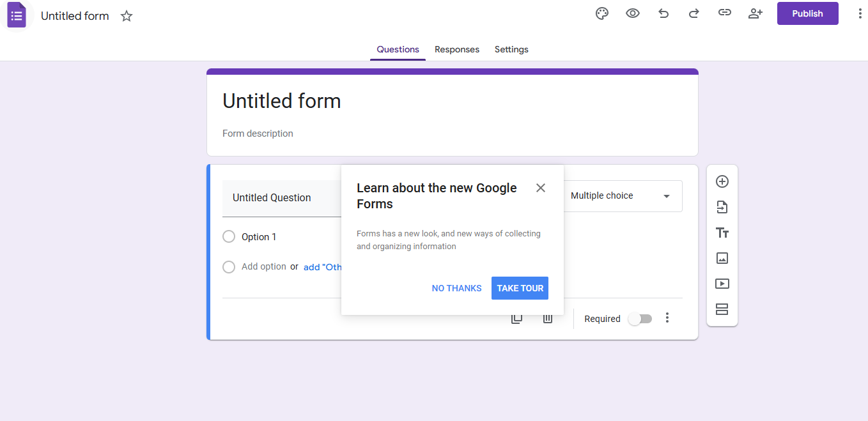The image size is (868, 421).
Task: Dismiss the tour with NO THANKS
Action: [456, 288]
